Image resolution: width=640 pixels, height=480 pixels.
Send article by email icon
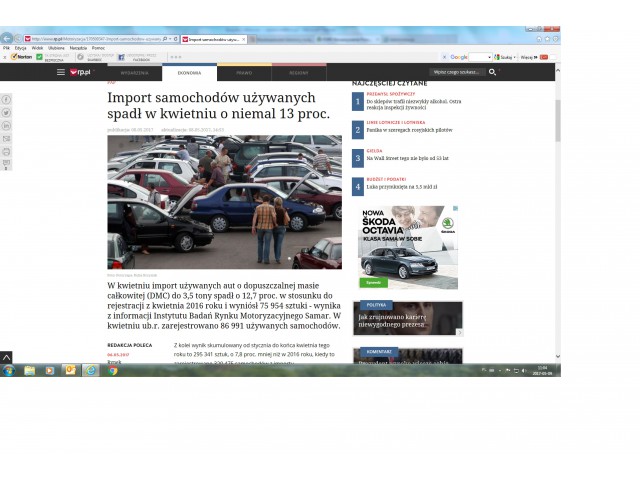pos(6,139)
